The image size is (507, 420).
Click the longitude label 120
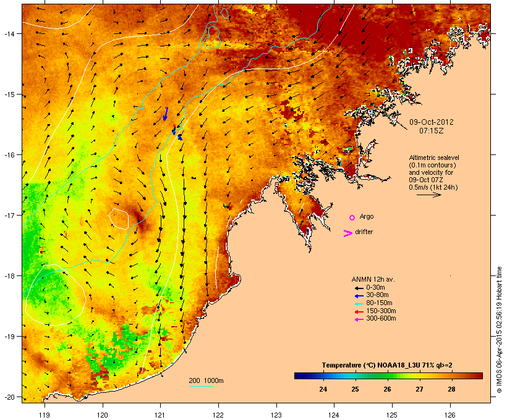pos(103,415)
